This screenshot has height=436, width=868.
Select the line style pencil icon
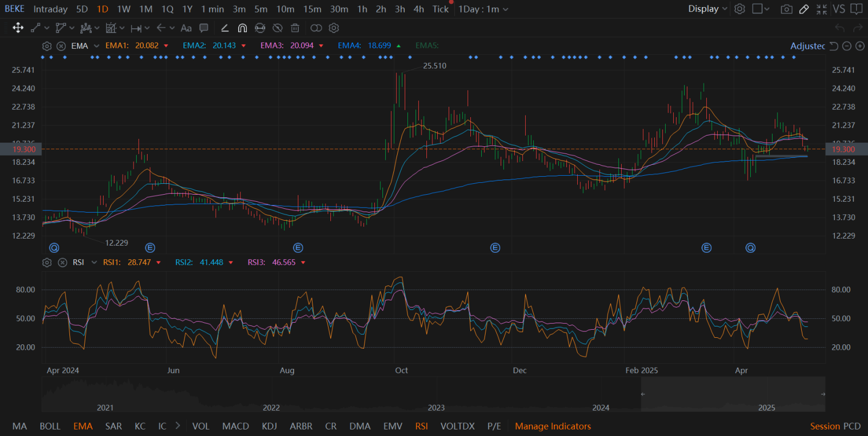click(x=225, y=28)
